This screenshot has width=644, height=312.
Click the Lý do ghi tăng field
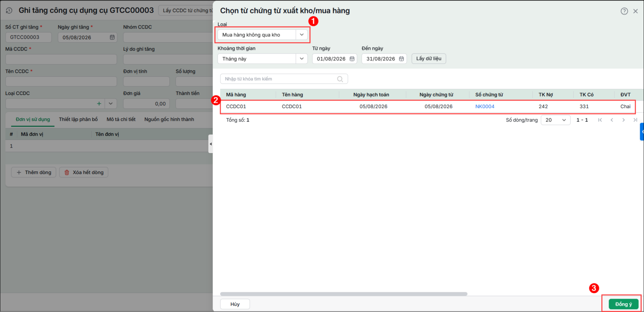pyautogui.click(x=168, y=60)
